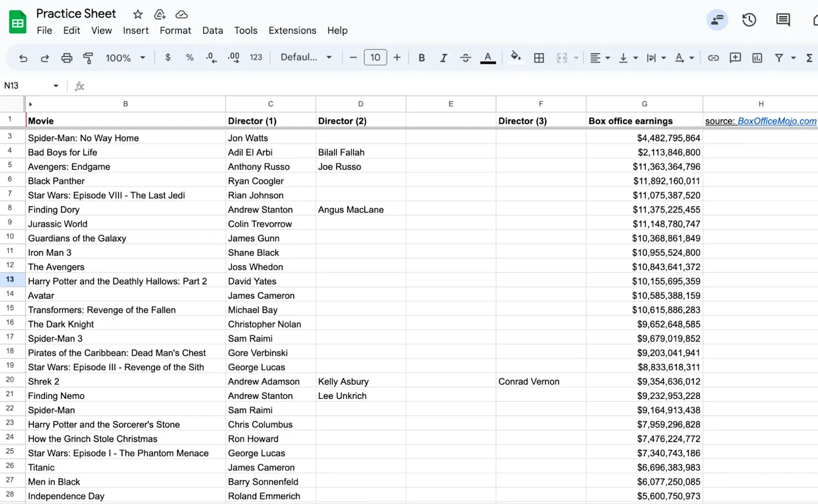This screenshot has width=818, height=504.
Task: Increase font size with plus button
Action: (x=397, y=57)
